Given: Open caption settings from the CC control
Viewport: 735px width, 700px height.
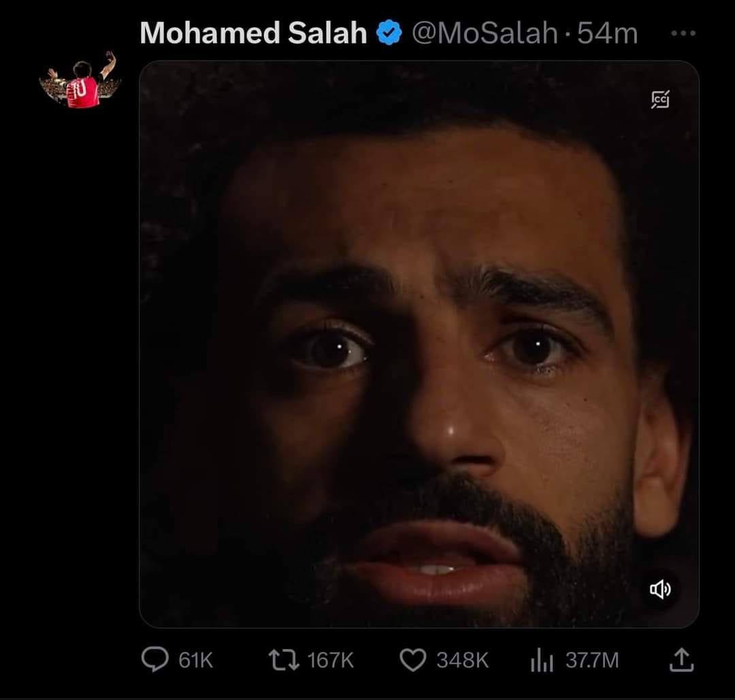Looking at the screenshot, I should click(659, 99).
